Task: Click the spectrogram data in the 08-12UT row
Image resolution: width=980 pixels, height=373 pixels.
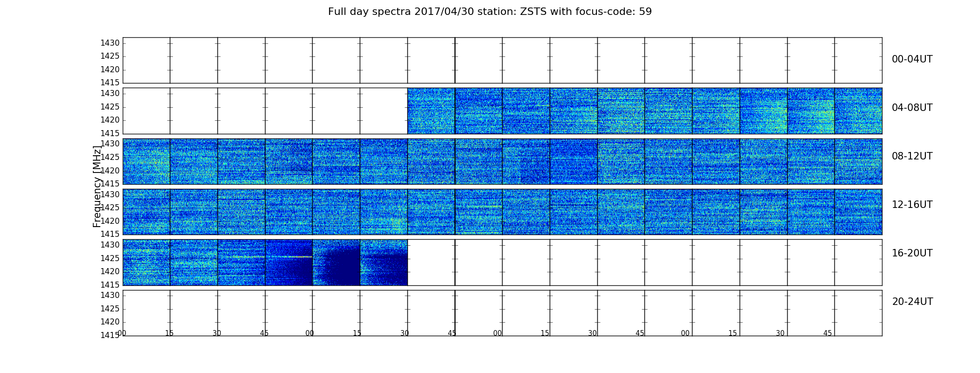Action: 502,161
